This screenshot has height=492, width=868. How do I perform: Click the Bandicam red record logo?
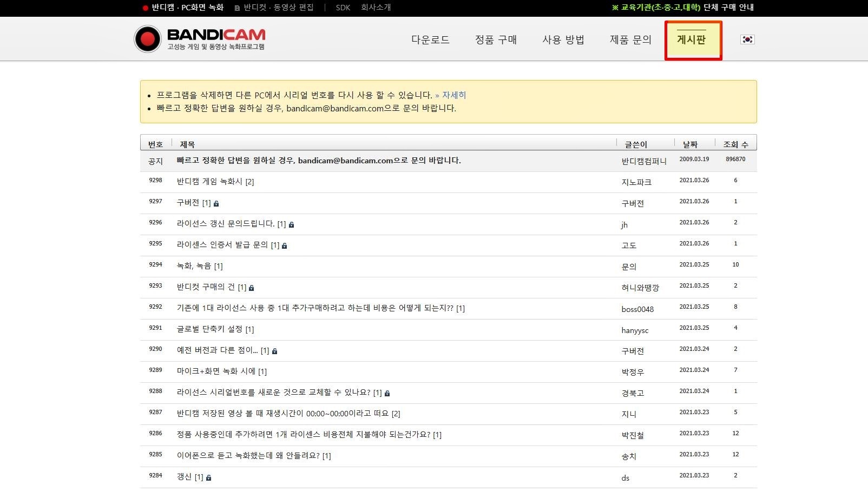(148, 39)
